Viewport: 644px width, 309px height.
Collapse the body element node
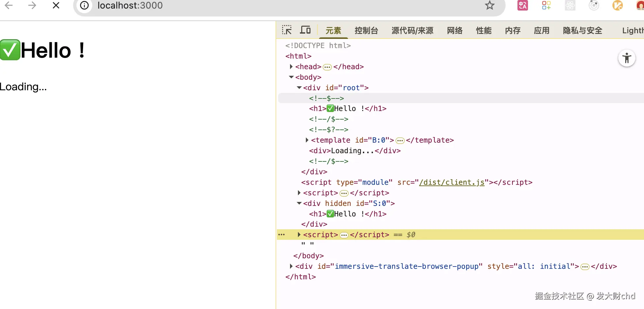click(291, 77)
